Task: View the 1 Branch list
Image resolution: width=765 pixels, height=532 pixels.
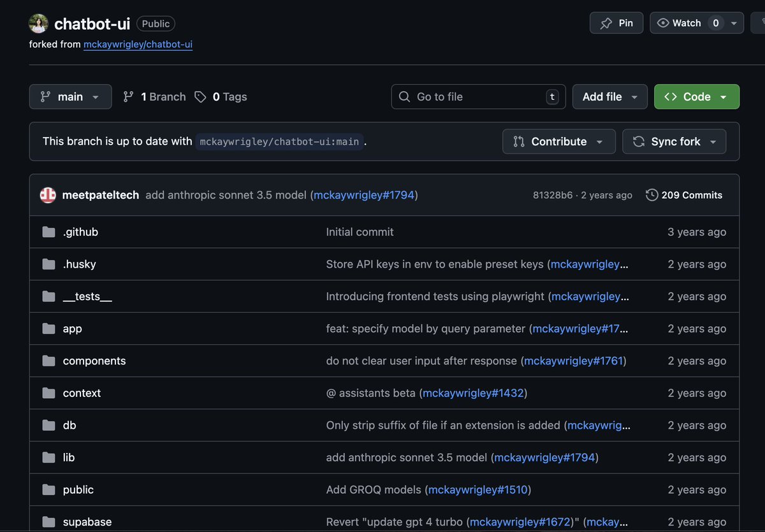Action: click(154, 97)
